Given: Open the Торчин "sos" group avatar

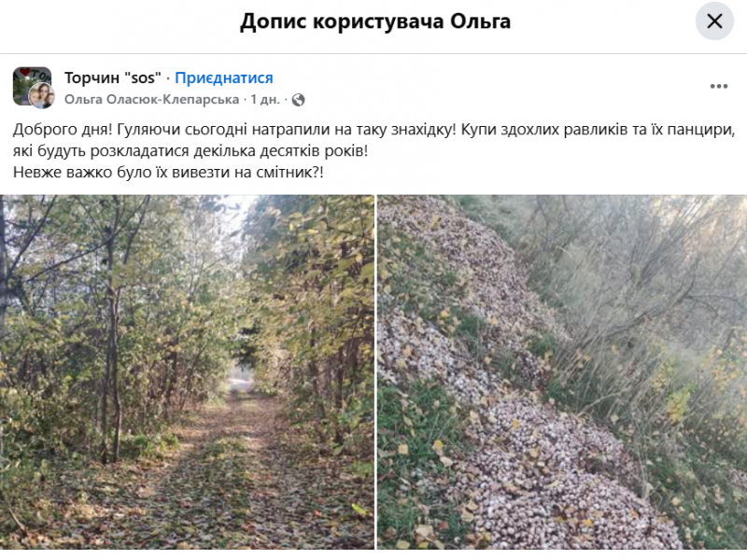Looking at the screenshot, I should 28,82.
